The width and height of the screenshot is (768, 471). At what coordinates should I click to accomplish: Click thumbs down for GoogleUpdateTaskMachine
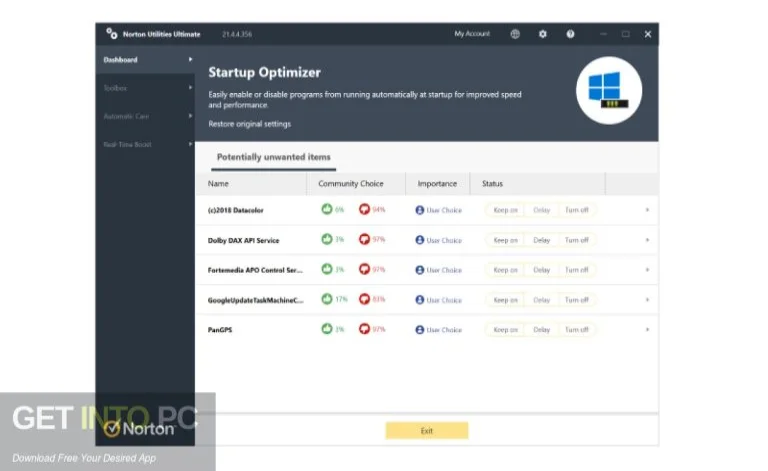pyautogui.click(x=364, y=299)
